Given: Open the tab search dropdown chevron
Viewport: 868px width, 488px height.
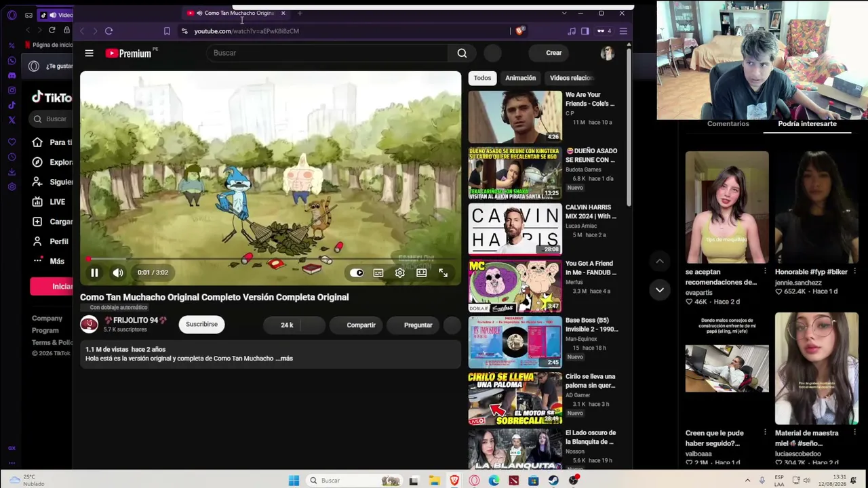Looking at the screenshot, I should click(564, 13).
